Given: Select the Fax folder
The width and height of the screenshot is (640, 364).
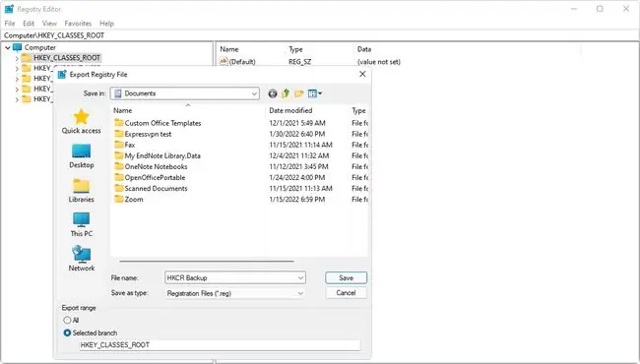Looking at the screenshot, I should tap(124, 145).
